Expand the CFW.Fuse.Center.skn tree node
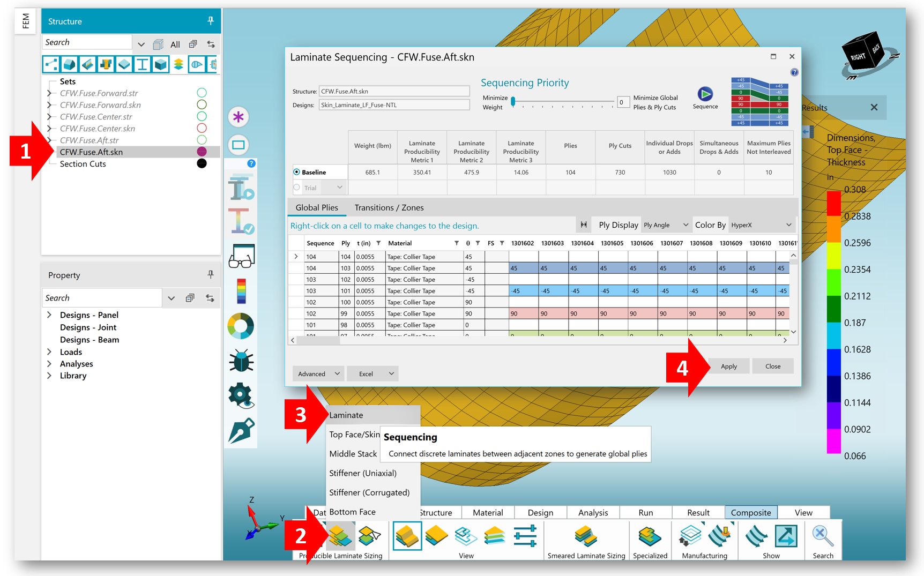The height and width of the screenshot is (576, 924). pos(49,128)
